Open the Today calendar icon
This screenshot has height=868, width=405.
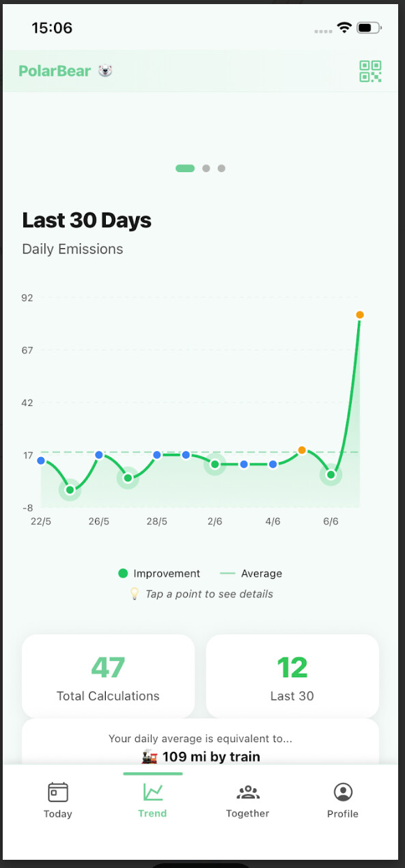58,792
